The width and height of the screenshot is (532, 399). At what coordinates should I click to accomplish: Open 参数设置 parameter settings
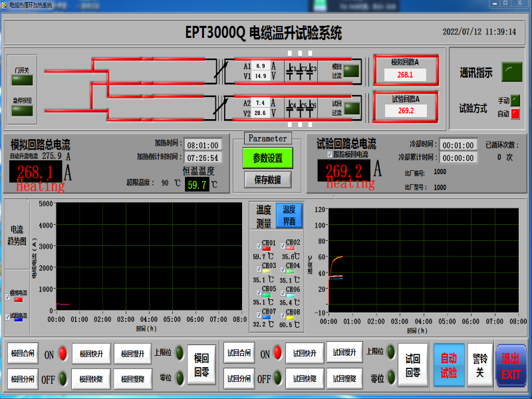(268, 158)
